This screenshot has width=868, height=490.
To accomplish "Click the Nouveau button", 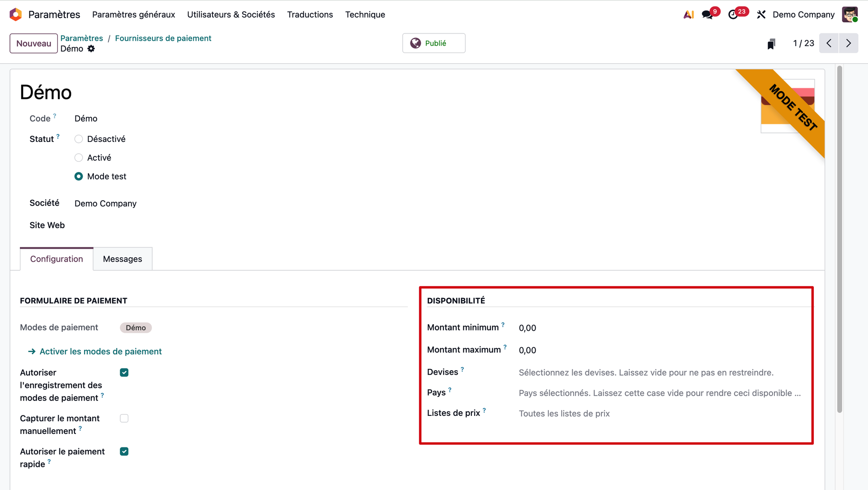I will point(34,43).
